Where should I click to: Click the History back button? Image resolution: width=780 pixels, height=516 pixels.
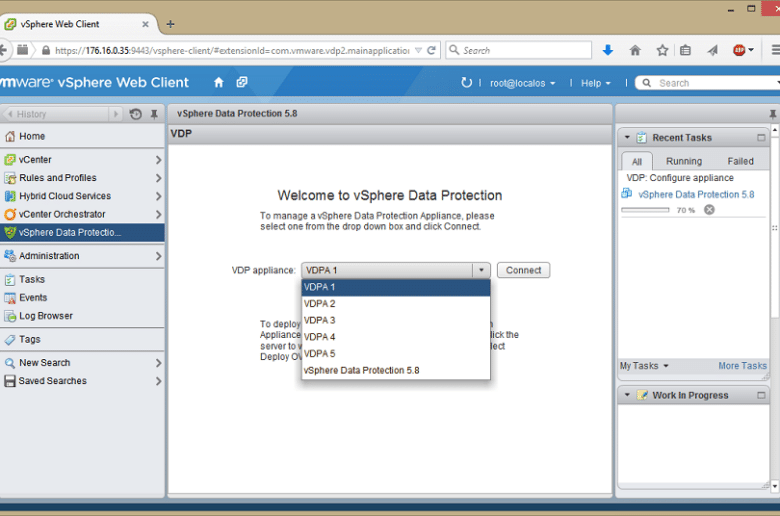point(55,114)
